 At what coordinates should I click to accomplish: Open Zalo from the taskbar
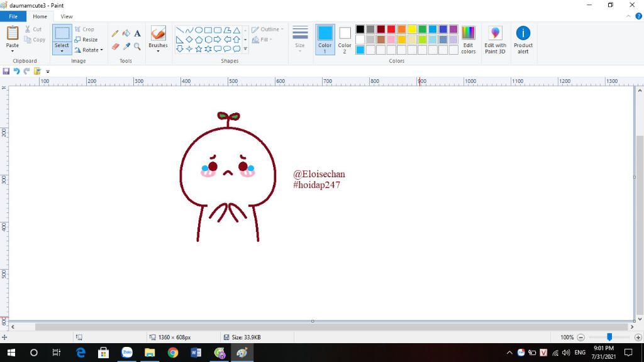pos(127,353)
